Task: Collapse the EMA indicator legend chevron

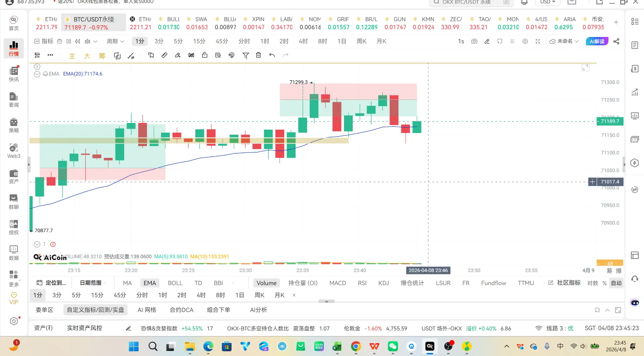Action: [37, 74]
